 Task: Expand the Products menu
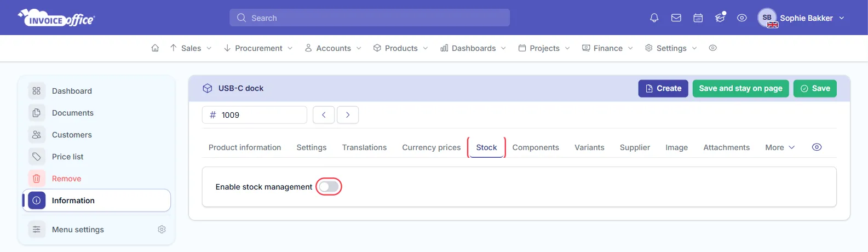[400, 48]
